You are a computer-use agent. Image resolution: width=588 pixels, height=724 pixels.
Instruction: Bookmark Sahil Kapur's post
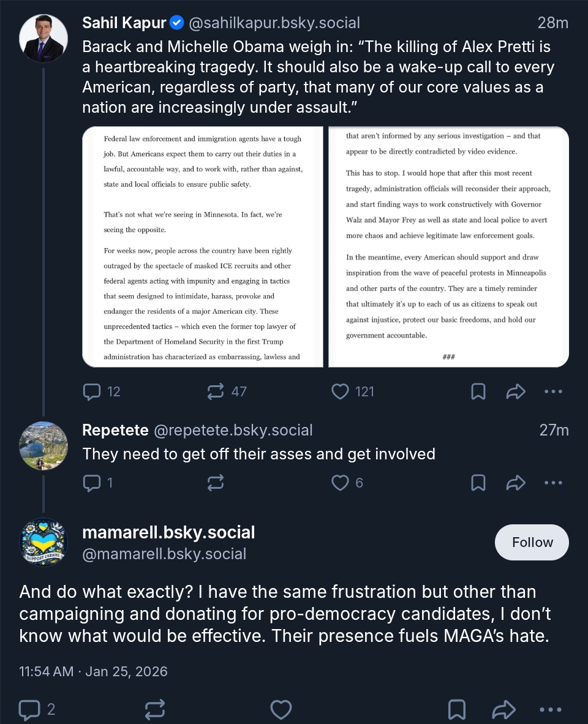point(478,391)
